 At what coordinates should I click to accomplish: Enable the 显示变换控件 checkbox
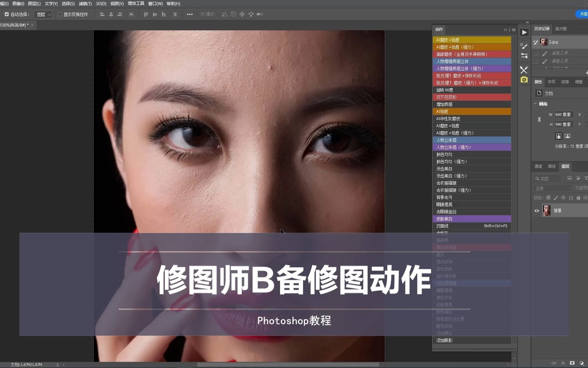[60, 14]
